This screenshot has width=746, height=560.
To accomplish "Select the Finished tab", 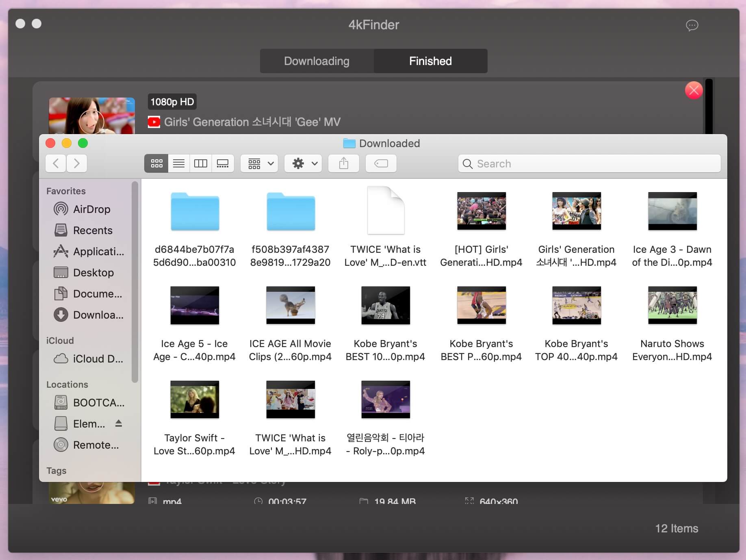I will point(430,61).
